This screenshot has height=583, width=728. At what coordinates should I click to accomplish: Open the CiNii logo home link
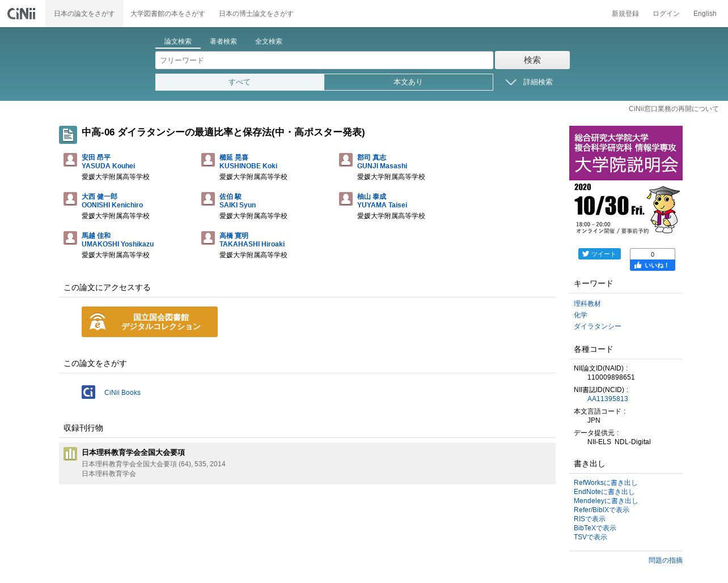[x=22, y=13]
